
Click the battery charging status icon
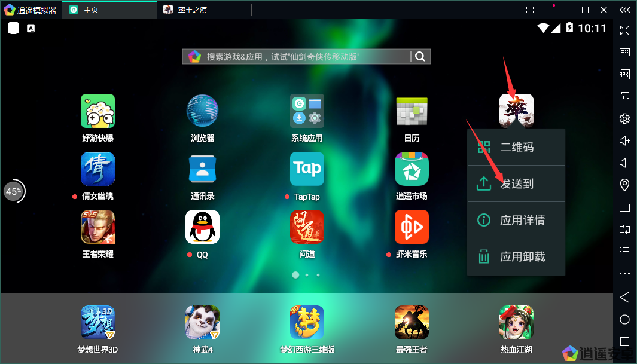point(569,27)
